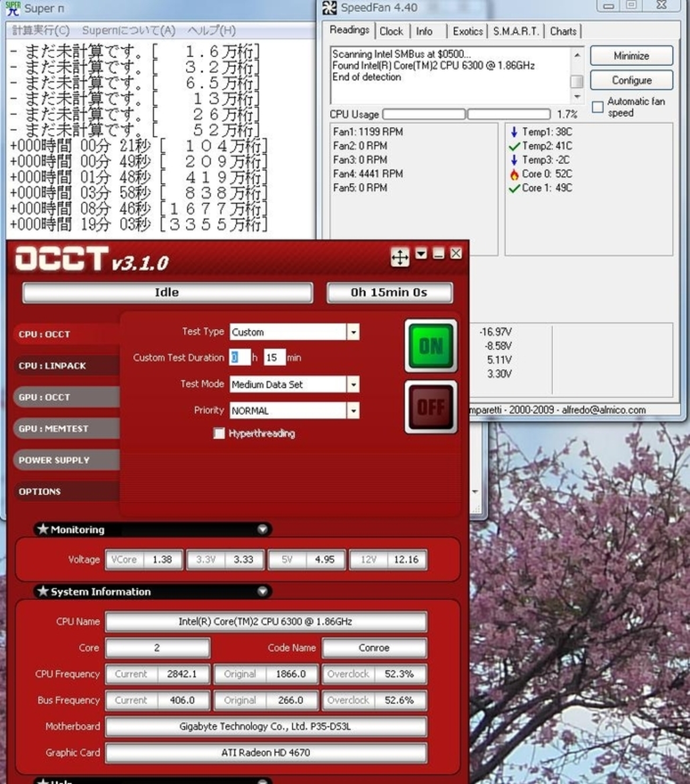Viewport: 690px width, 784px height.
Task: Toggle Automatic fan speed in SpeedFan
Action: tap(598, 107)
